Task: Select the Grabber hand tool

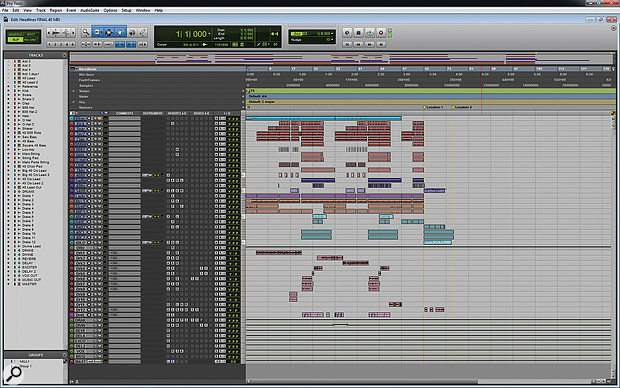Action: pyautogui.click(x=120, y=32)
